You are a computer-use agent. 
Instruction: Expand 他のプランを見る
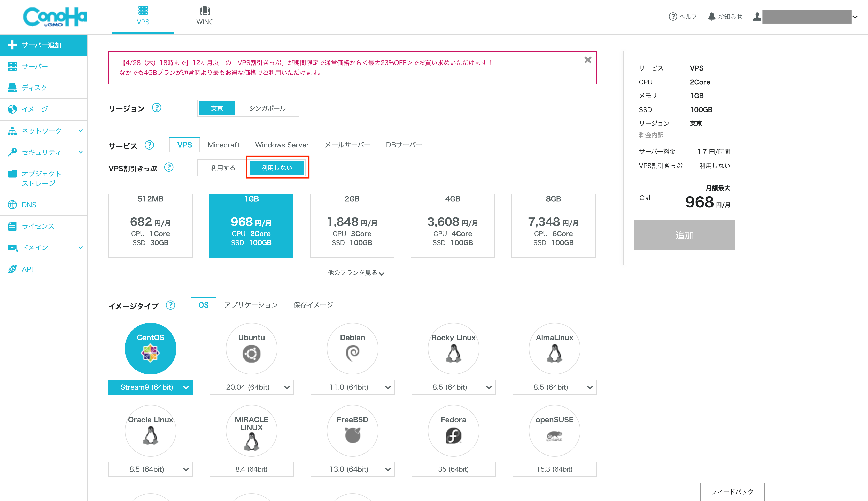click(x=356, y=273)
